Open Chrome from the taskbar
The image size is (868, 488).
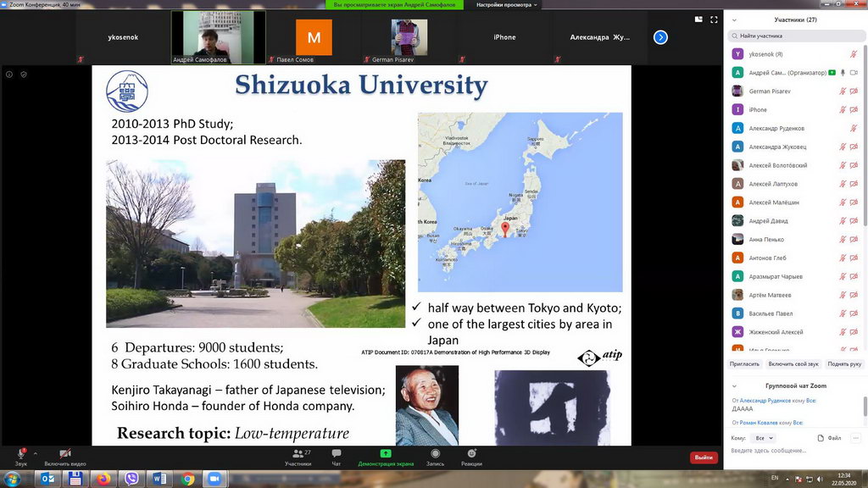(x=187, y=479)
